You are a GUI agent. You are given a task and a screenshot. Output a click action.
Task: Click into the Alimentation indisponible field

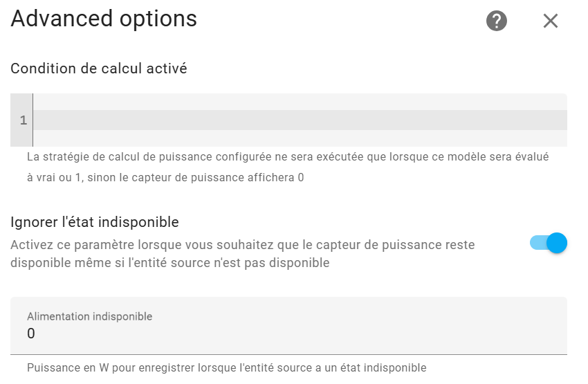pos(288,325)
